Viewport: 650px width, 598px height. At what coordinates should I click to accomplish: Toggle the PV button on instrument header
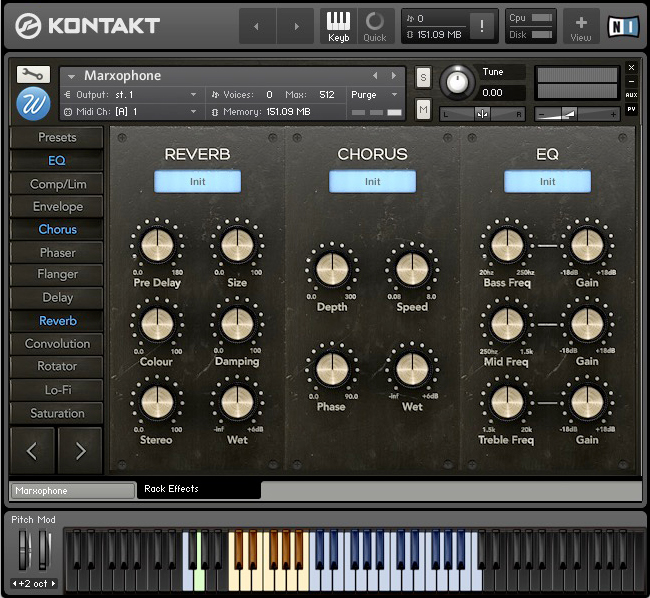[x=631, y=109]
